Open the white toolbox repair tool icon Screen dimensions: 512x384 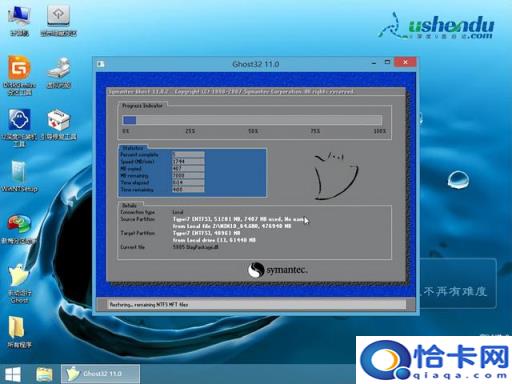[59, 124]
